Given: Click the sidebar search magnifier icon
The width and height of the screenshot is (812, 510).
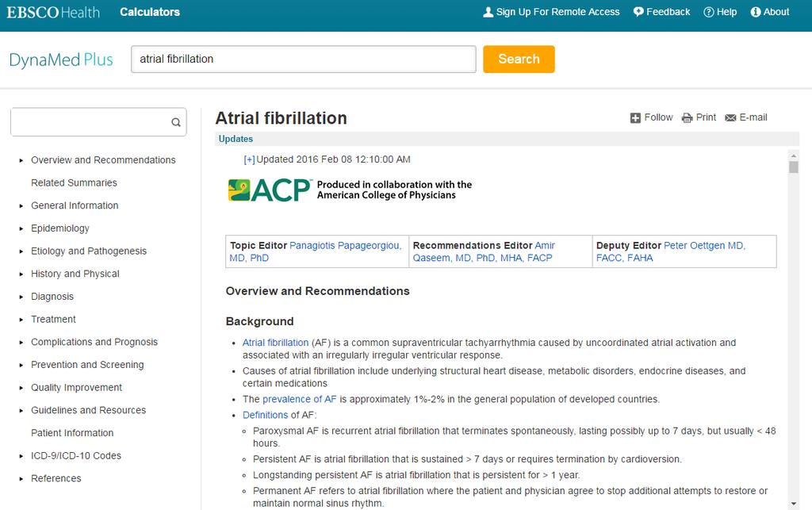Looking at the screenshot, I should 176,122.
